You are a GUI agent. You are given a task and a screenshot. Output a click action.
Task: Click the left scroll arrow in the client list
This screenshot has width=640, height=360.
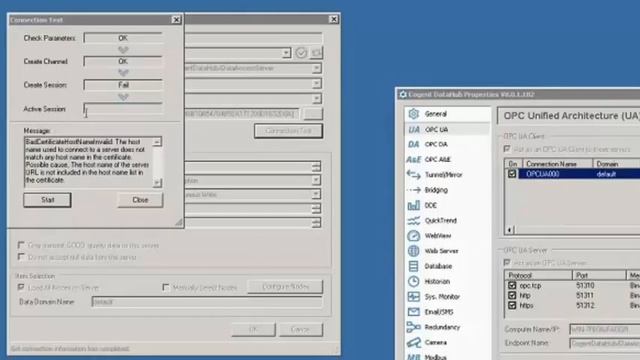tap(509, 230)
